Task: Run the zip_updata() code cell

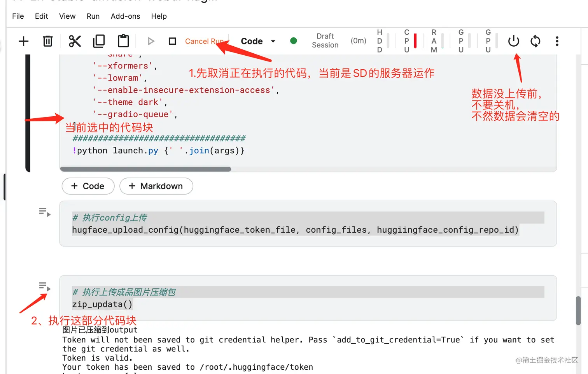Action: tap(45, 288)
